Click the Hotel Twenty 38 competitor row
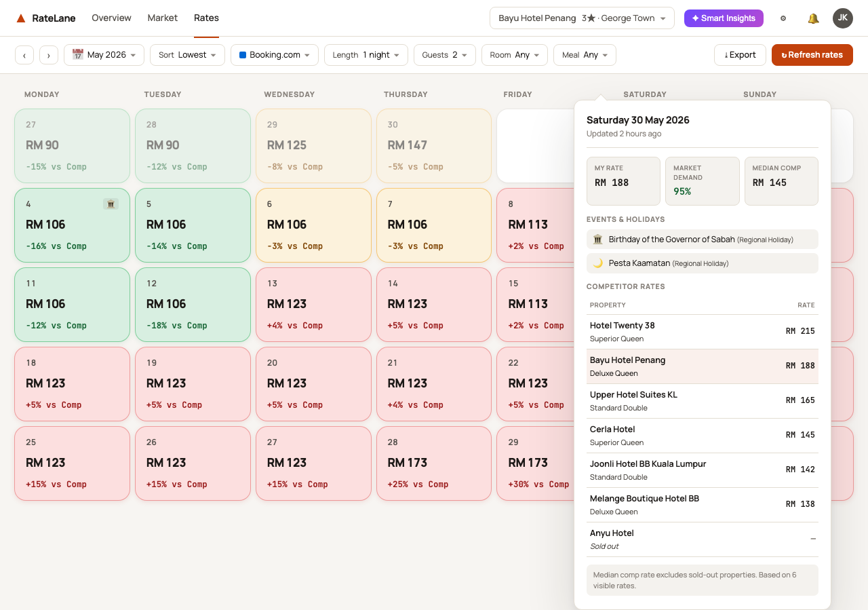 703,332
